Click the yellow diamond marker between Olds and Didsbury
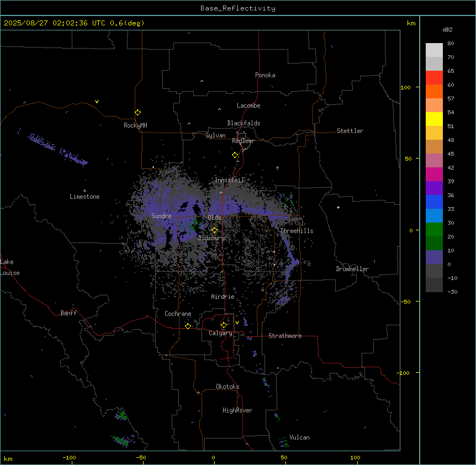The width and height of the screenshot is (476, 465). [x=214, y=230]
